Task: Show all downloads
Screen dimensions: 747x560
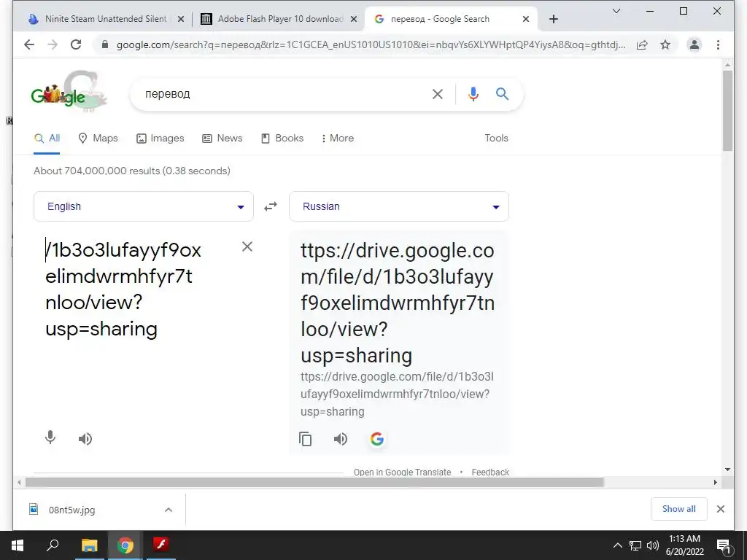Action: [678, 509]
